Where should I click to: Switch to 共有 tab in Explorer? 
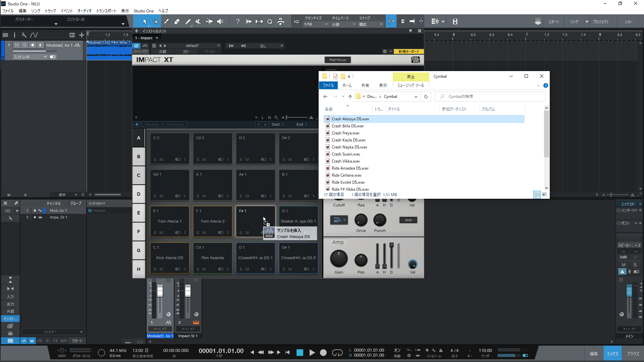point(365,85)
